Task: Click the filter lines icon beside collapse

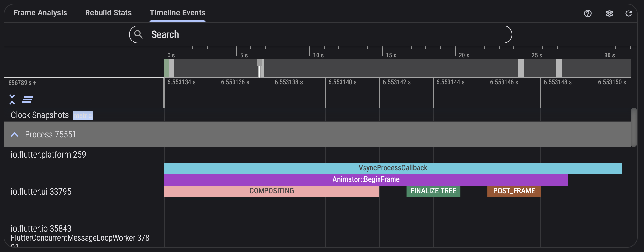Action: coord(27,100)
